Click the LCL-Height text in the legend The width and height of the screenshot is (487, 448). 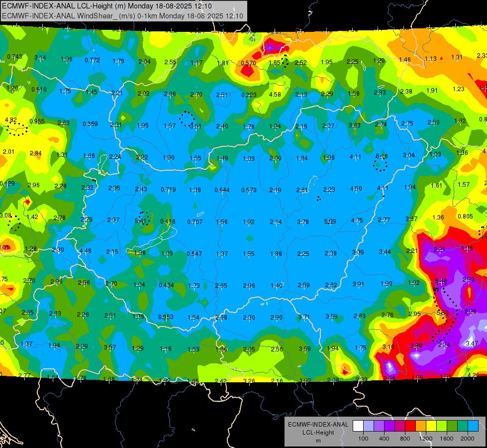318,433
